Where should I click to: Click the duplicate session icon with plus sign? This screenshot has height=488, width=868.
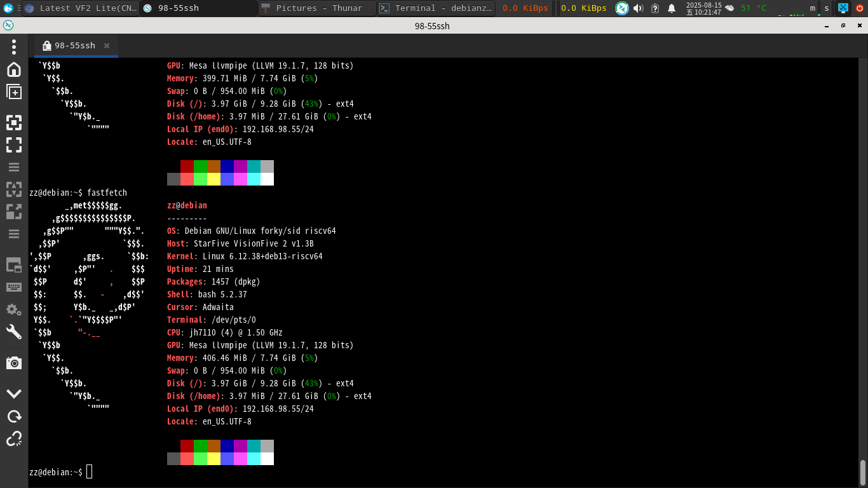[14, 92]
